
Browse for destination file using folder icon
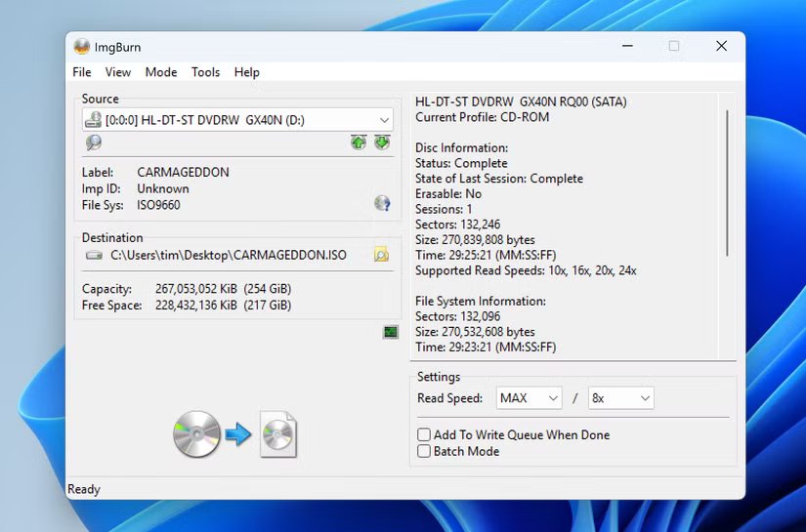click(381, 255)
